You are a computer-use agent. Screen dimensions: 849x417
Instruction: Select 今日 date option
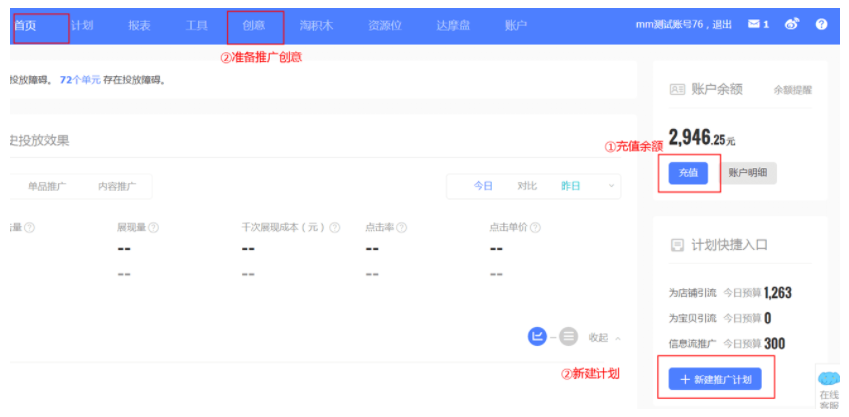[x=483, y=186]
